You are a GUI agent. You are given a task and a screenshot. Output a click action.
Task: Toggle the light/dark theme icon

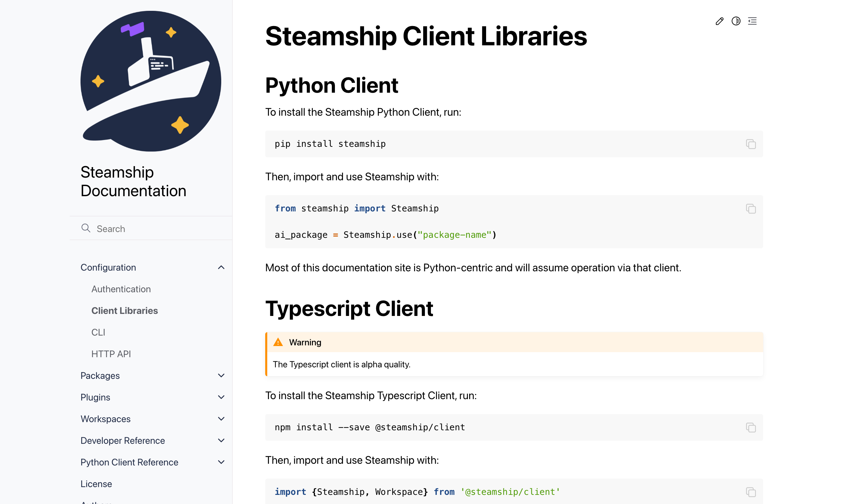(x=736, y=21)
